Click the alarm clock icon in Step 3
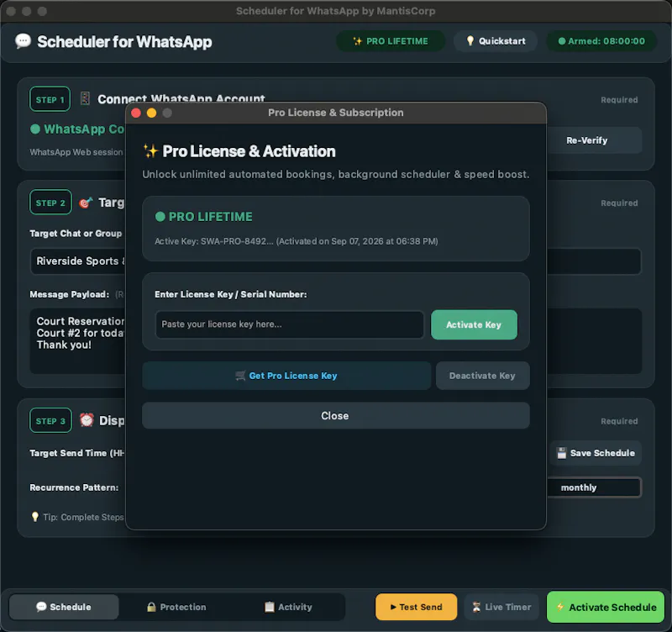This screenshot has height=632, width=672. (x=87, y=420)
